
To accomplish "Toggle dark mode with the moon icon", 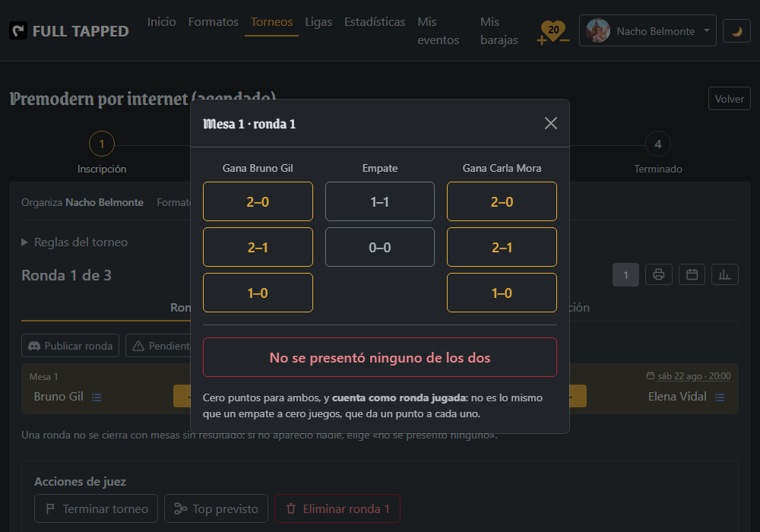I will [x=736, y=31].
